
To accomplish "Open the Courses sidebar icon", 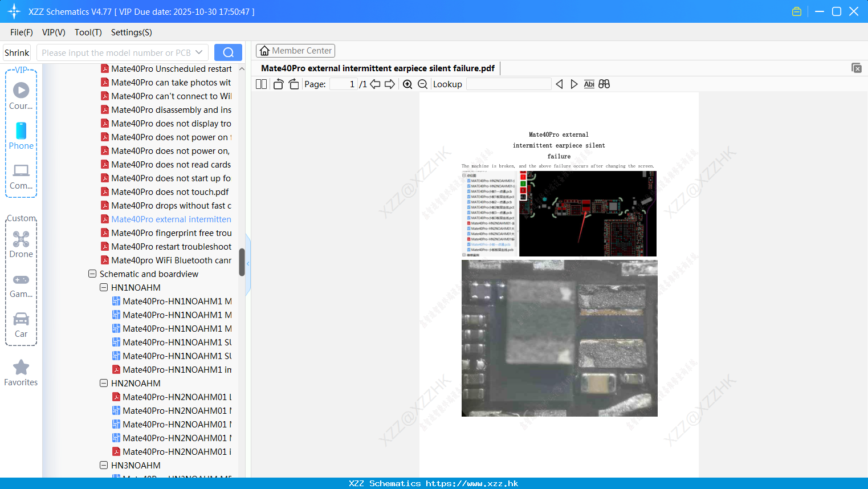I will pos(21,96).
